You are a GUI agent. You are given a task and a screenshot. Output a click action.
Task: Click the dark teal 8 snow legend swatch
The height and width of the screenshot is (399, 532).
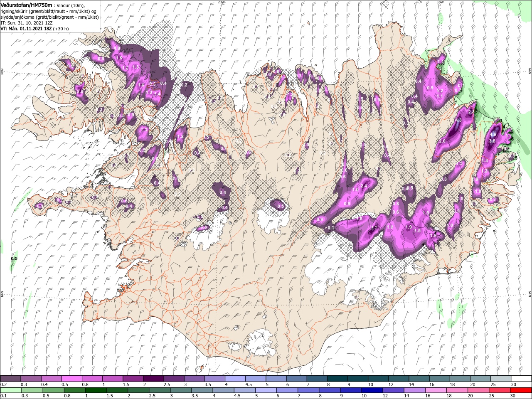337,379
